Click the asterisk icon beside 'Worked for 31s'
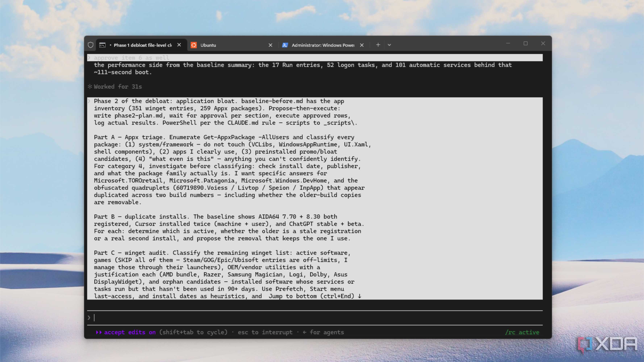Viewport: 644px width, 362px height. [x=90, y=87]
